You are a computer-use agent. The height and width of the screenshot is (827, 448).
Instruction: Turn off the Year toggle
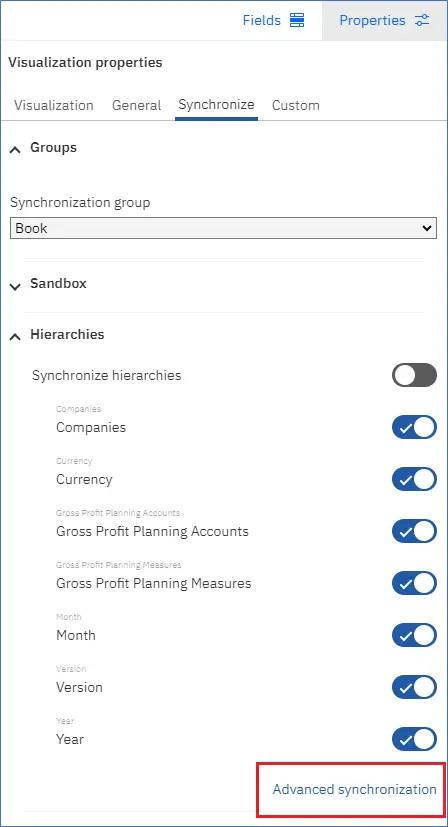point(414,739)
